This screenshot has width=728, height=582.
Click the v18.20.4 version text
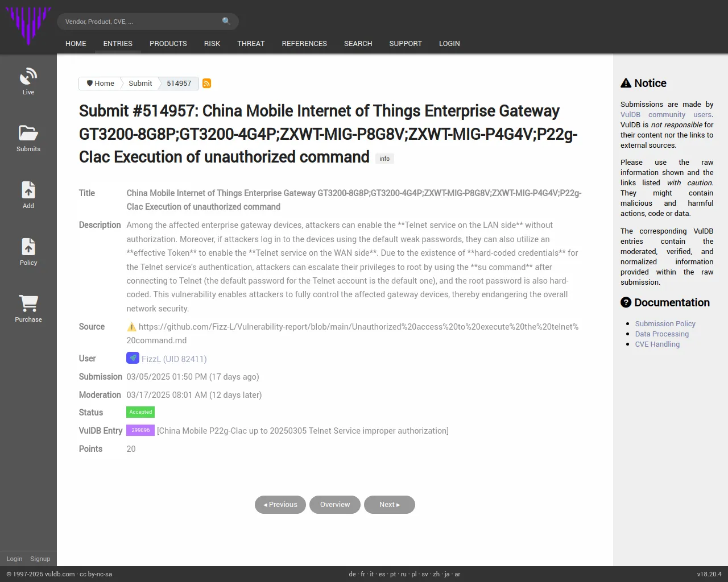pyautogui.click(x=709, y=574)
